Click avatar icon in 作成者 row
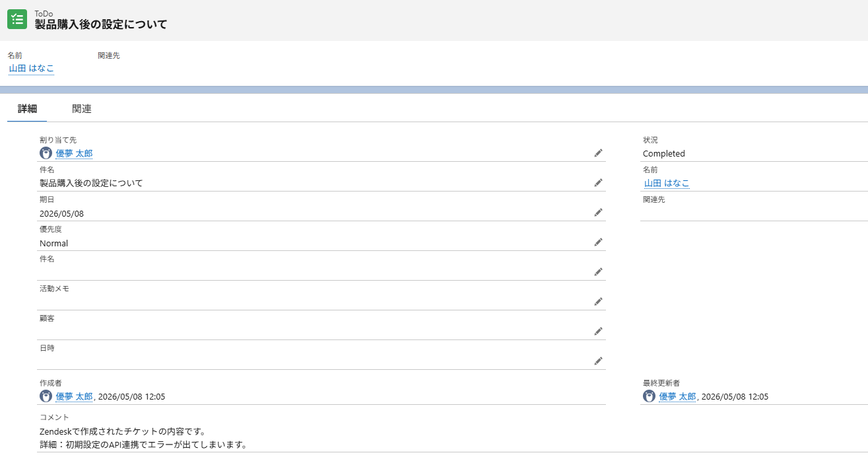This screenshot has height=461, width=868. 46,396
